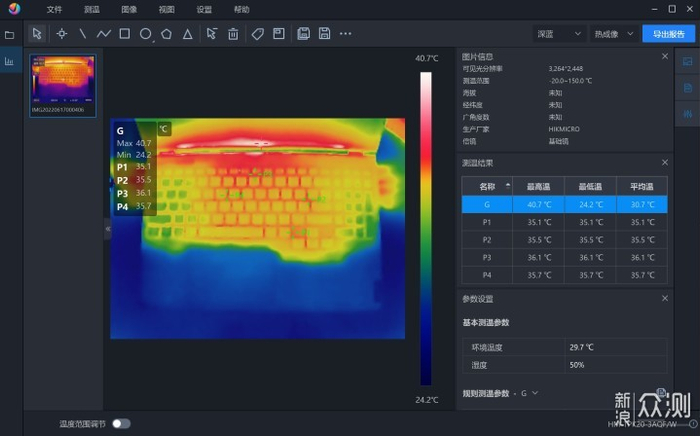The width and height of the screenshot is (700, 436).
Task: Open the three-dots more tools menu
Action: (x=346, y=33)
